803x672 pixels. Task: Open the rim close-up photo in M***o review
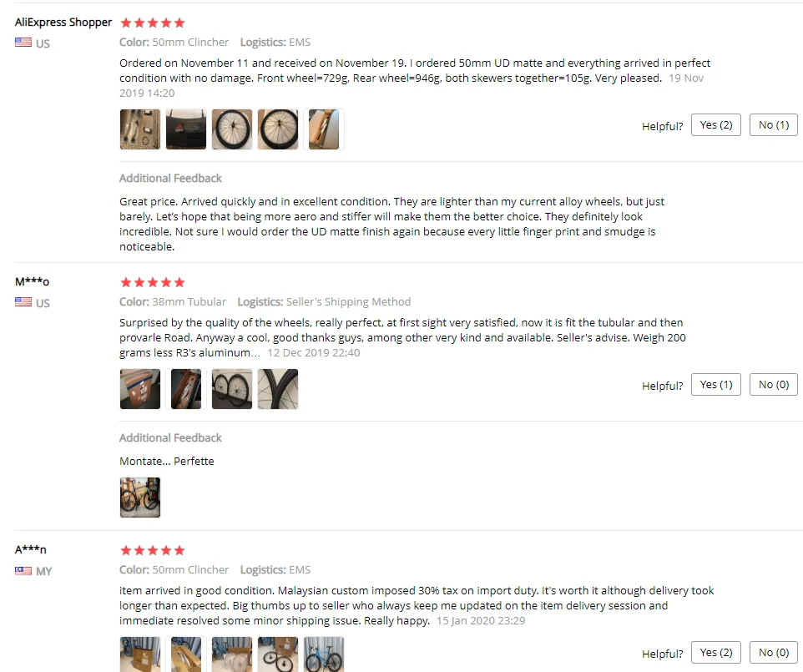(x=278, y=389)
